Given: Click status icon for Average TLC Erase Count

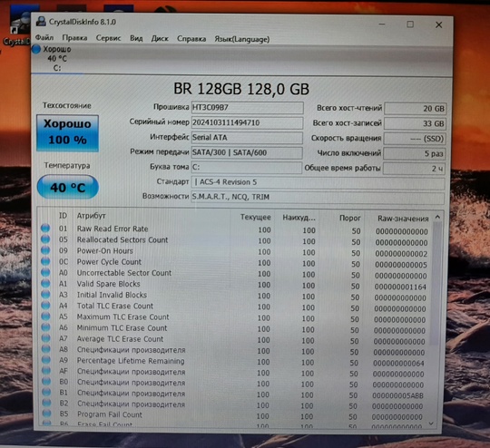Looking at the screenshot, I should pos(45,337).
